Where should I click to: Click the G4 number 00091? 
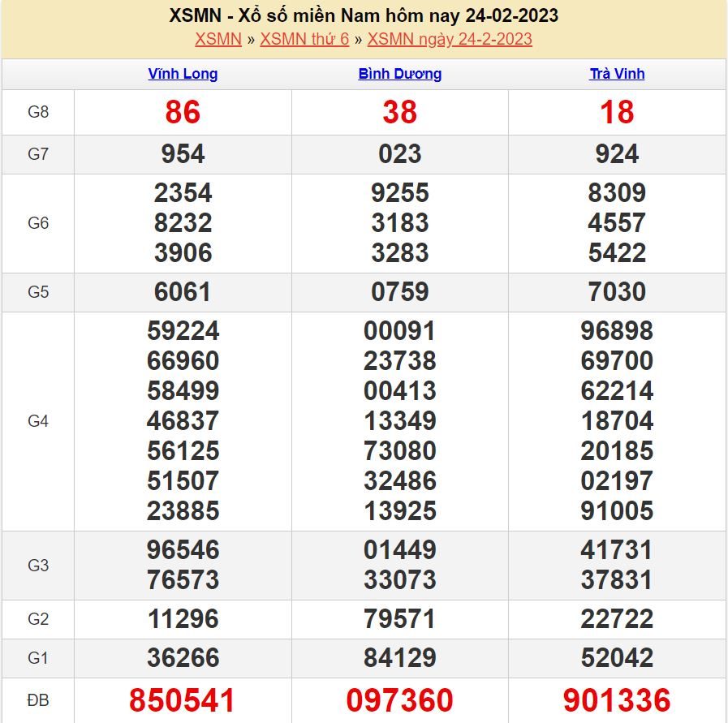[x=400, y=331]
